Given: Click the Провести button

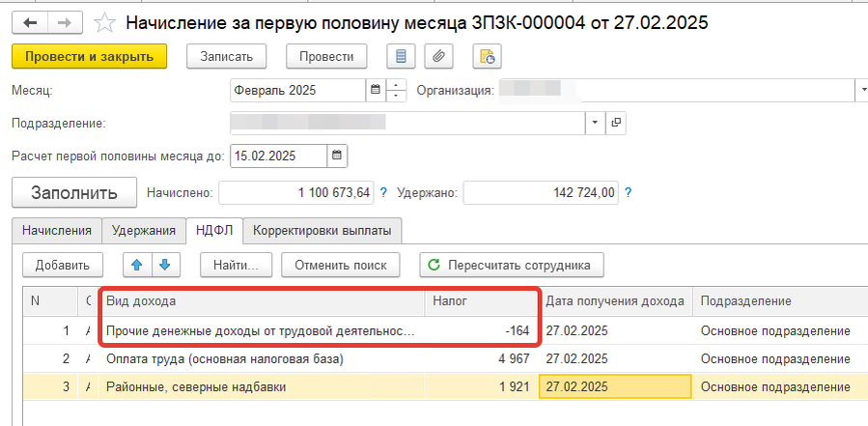Looking at the screenshot, I should pos(326,56).
